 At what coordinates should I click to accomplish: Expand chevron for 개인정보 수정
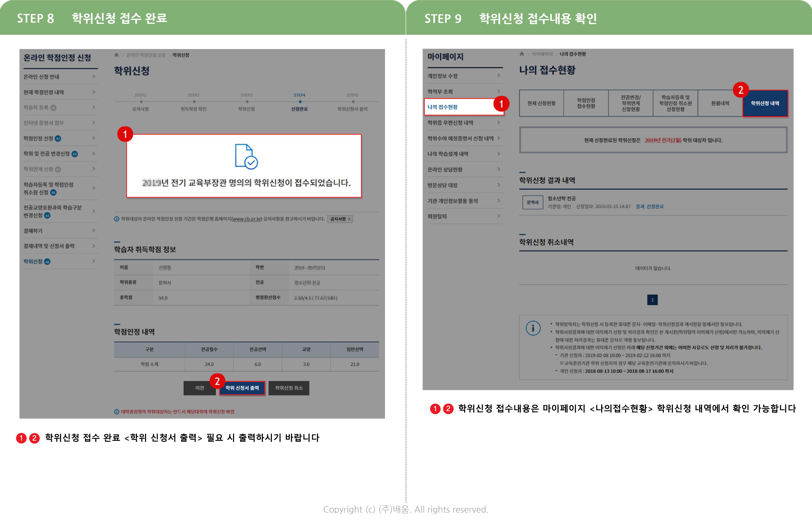pos(499,76)
